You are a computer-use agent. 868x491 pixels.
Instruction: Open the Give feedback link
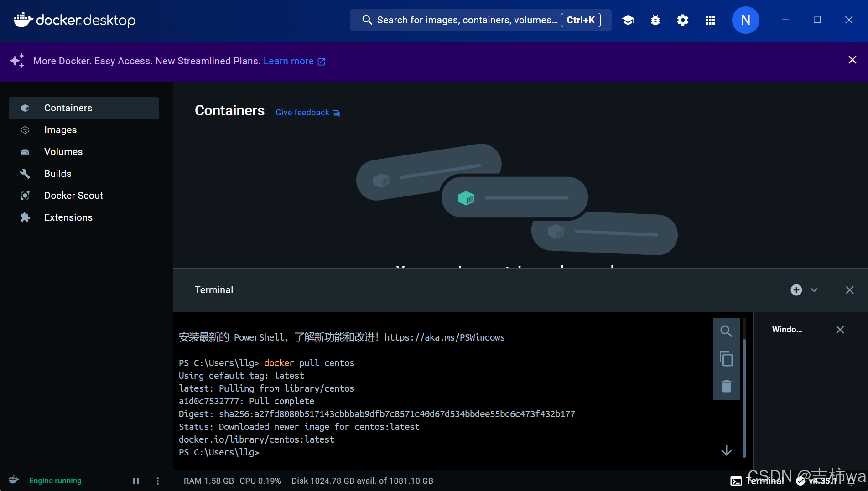pyautogui.click(x=307, y=113)
